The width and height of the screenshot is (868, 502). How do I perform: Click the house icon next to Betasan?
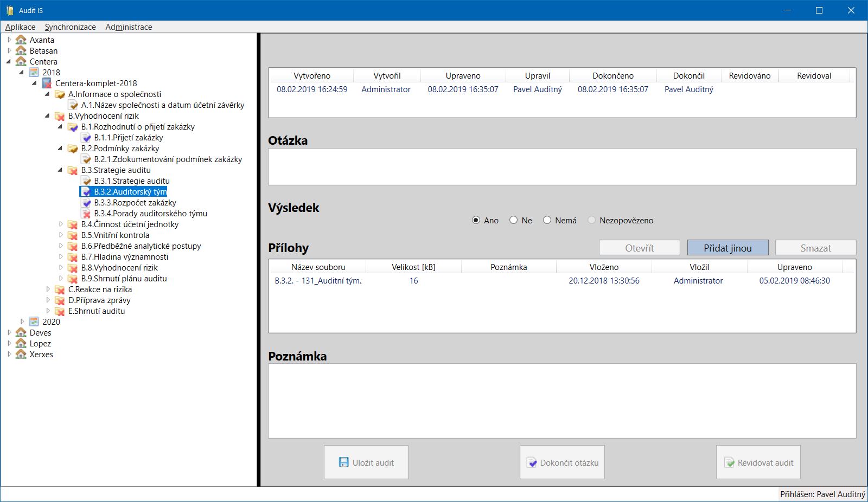(x=21, y=50)
